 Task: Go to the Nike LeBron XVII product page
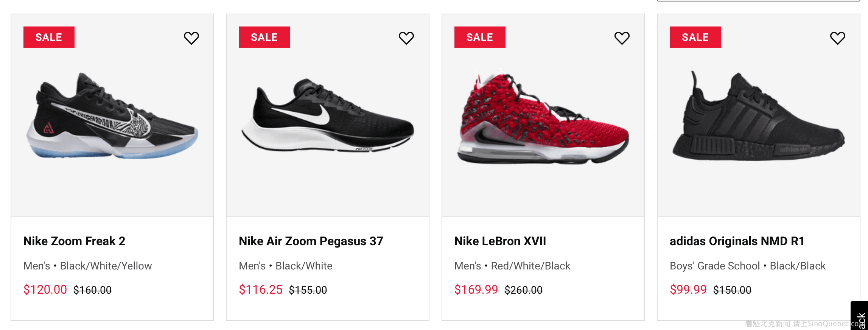(x=500, y=241)
